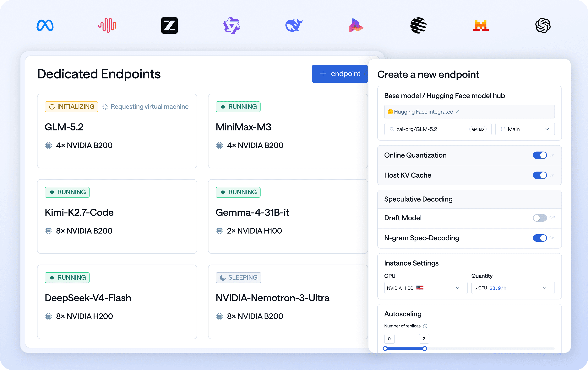Toggle Online Quantization off
The height and width of the screenshot is (370, 588).
540,155
